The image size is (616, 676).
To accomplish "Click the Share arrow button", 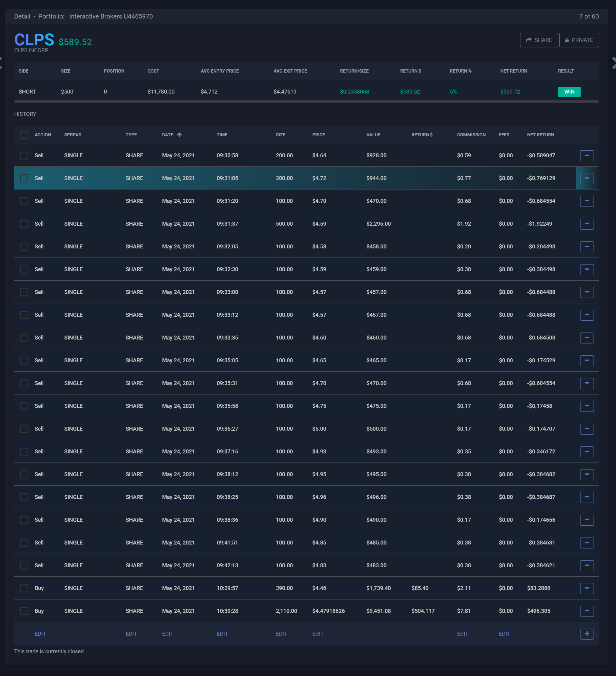I will [539, 40].
